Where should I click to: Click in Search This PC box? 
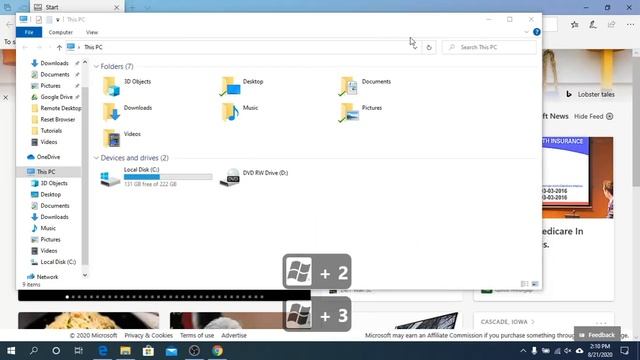pos(489,47)
